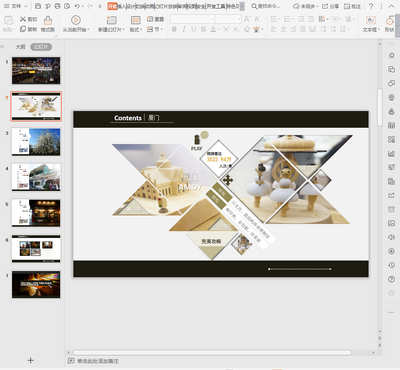Click the vertical scrollbar thumb of editing area

[380, 107]
